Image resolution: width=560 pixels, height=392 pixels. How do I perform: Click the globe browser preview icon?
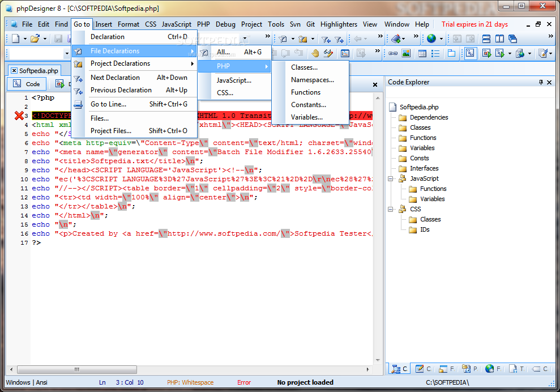[431, 39]
